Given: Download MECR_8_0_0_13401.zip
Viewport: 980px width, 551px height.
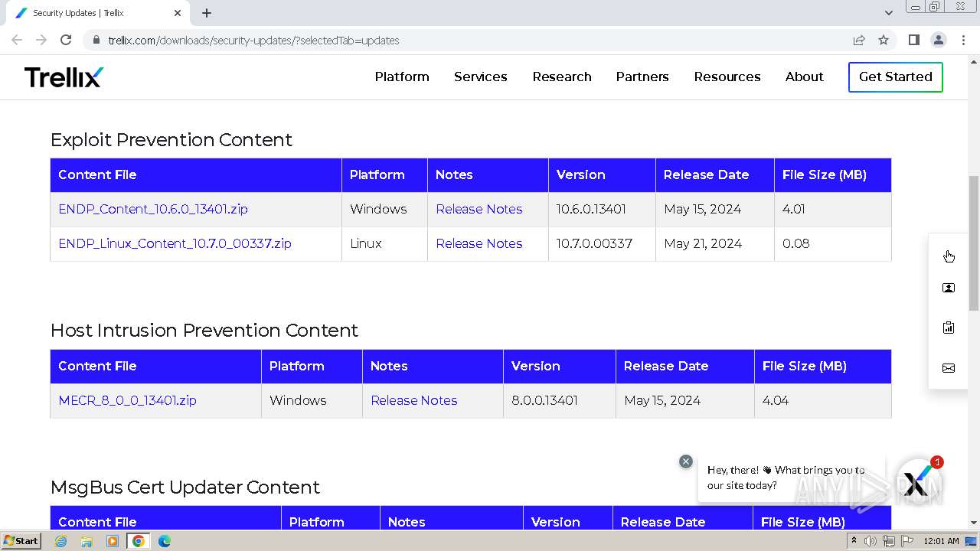Looking at the screenshot, I should click(x=127, y=400).
